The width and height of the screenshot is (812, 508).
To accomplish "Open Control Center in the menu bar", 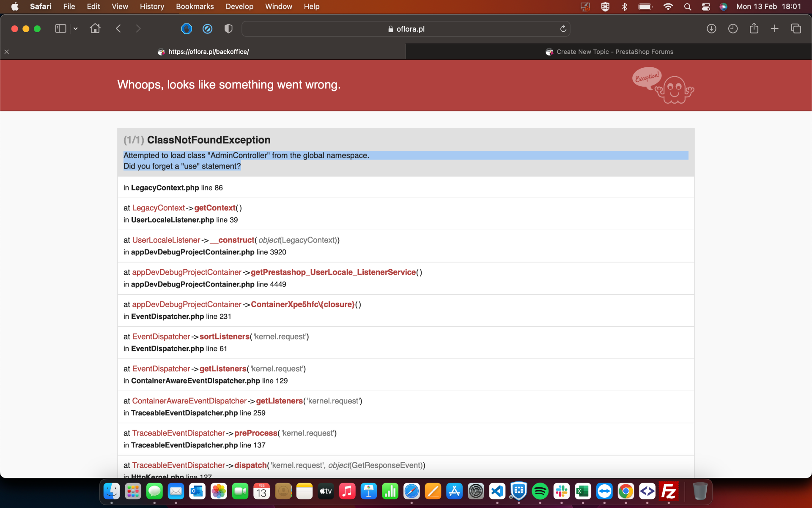I will pos(706,6).
